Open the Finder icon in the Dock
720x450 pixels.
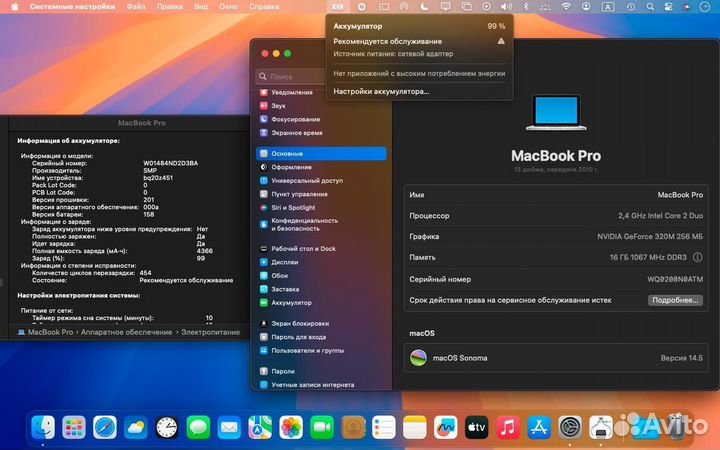[43, 428]
